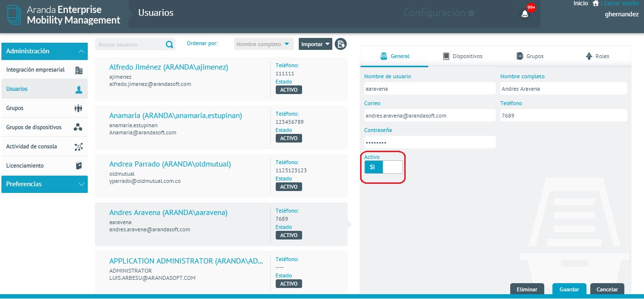Select user Anamaria (ARANDA\anamaria.estupinan)

pos(221,127)
